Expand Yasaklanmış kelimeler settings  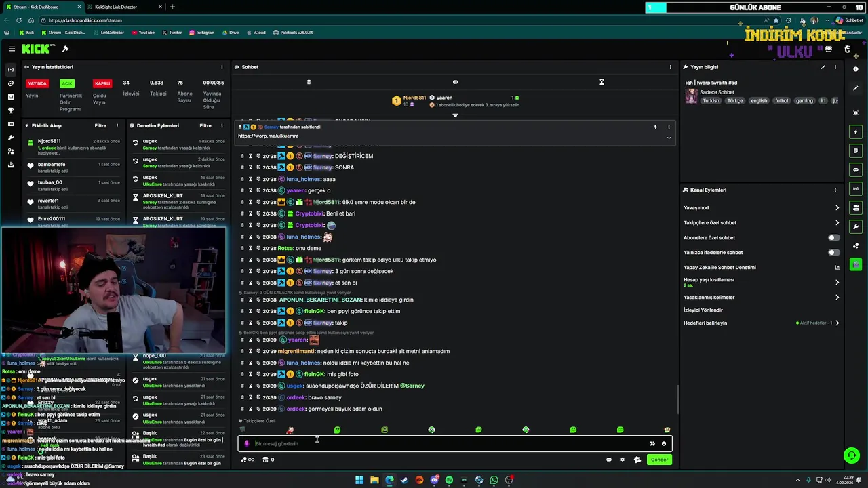click(762, 297)
